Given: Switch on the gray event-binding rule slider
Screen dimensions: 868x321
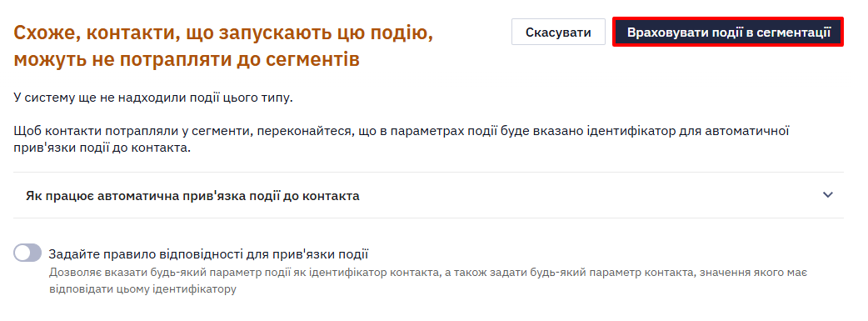Looking at the screenshot, I should pyautogui.click(x=27, y=253).
